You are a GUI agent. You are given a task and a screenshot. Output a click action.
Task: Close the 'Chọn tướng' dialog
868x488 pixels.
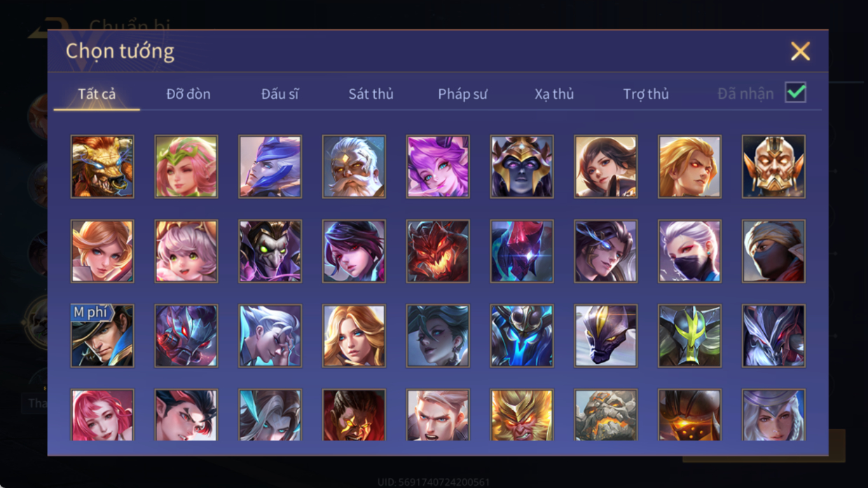[800, 51]
